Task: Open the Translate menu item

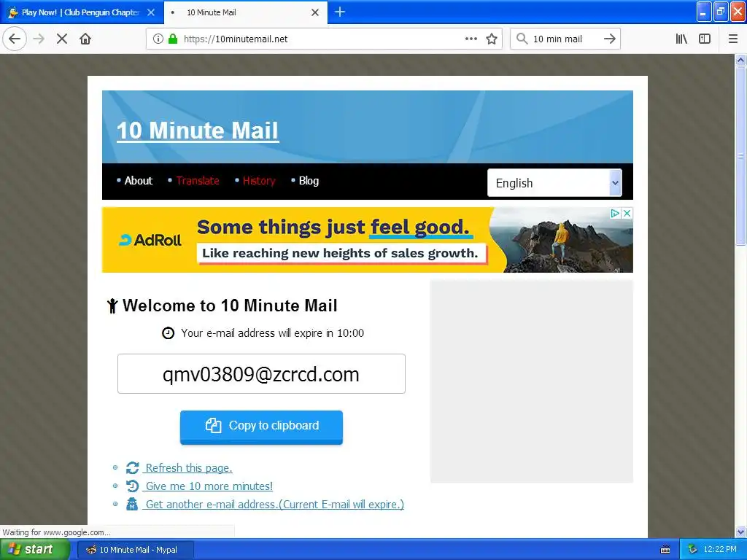Action: 198,181
